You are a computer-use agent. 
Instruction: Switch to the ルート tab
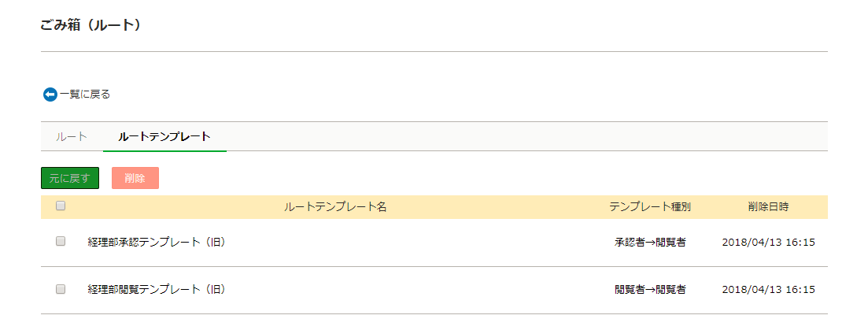point(72,137)
